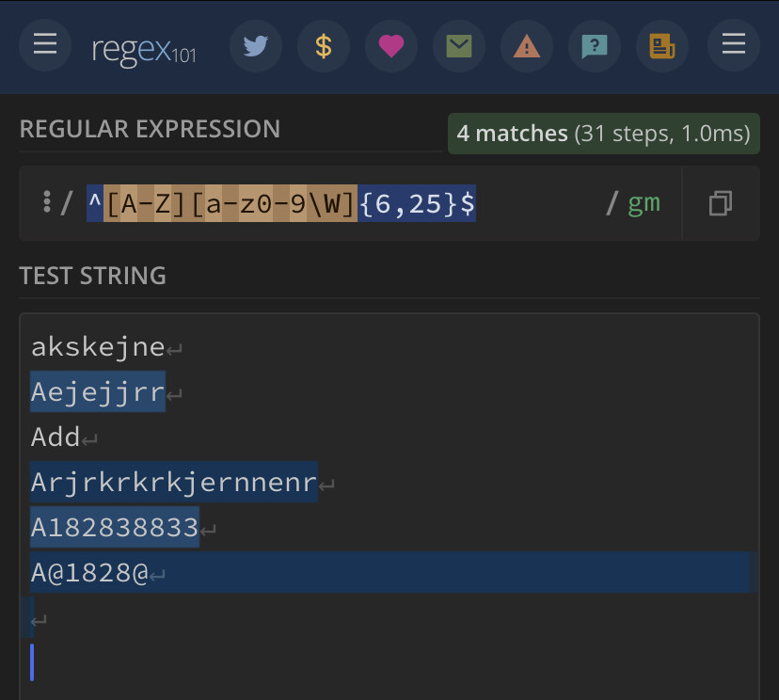Click the REGULAR EXPRESSION section header
Image resolution: width=779 pixels, height=700 pixels.
pyautogui.click(x=150, y=129)
